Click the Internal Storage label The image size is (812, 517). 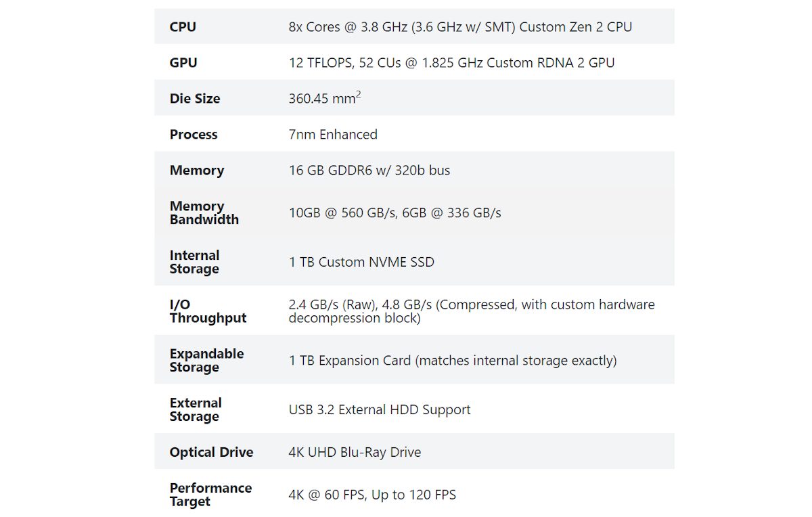click(x=195, y=262)
